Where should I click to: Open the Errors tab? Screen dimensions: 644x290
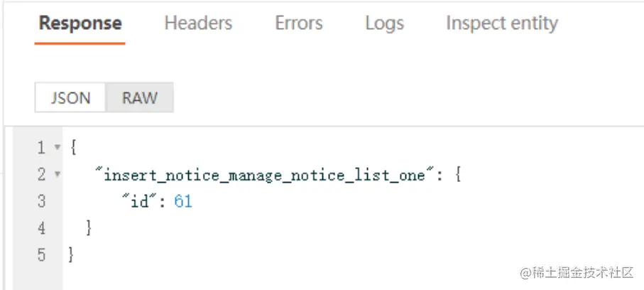(x=299, y=23)
